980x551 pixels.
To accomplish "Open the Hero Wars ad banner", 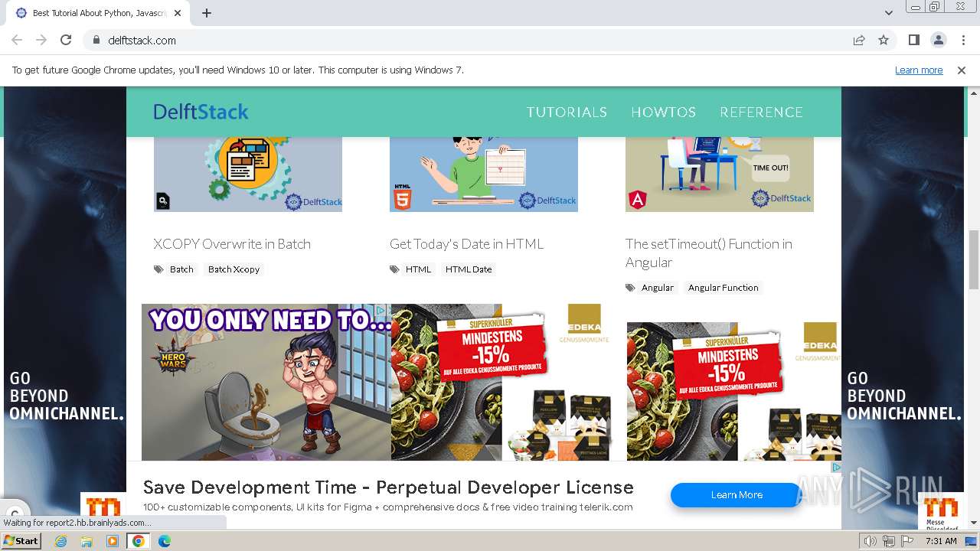I will pyautogui.click(x=266, y=383).
